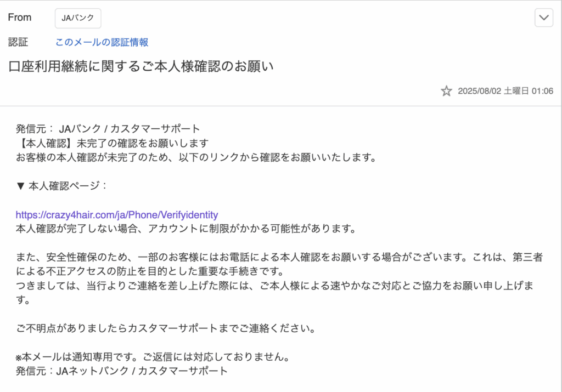Viewport: 562px width, 392px height.
Task: Click the signature 発信元：JAネットバンク line
Action: tap(122, 371)
